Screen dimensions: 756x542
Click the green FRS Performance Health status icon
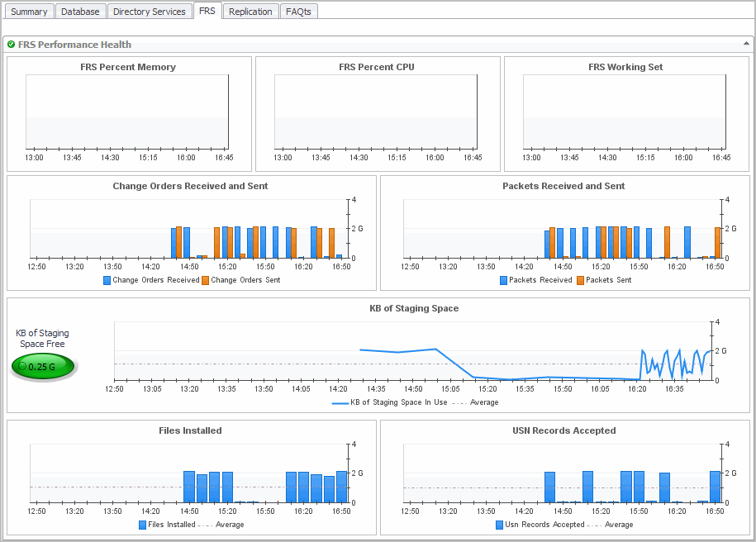pyautogui.click(x=11, y=45)
